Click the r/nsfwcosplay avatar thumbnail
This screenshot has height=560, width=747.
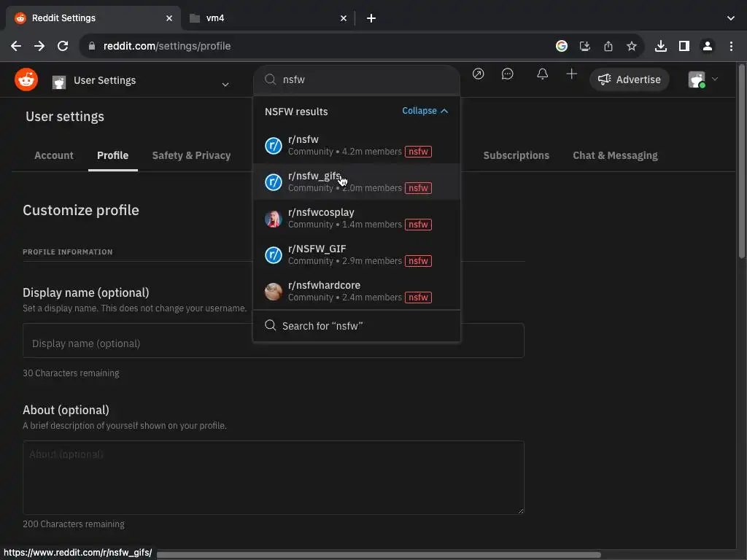click(x=274, y=219)
